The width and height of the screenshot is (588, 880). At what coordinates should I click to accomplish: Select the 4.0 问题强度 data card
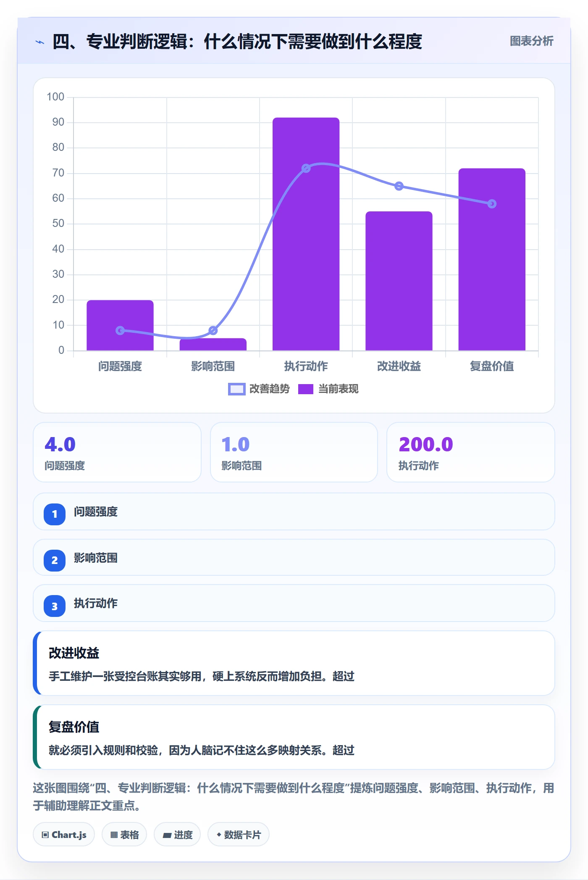coord(117,452)
